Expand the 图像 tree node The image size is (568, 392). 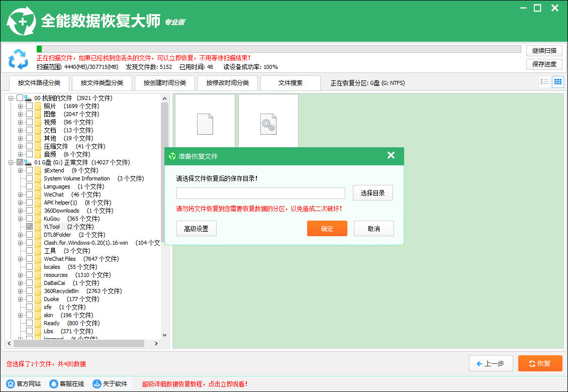coord(20,114)
